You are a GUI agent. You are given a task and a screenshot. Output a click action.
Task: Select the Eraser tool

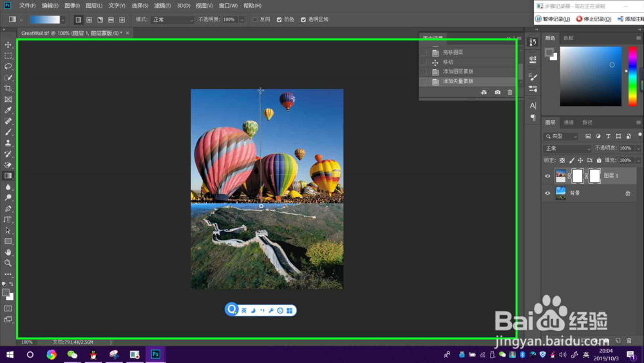click(8, 165)
